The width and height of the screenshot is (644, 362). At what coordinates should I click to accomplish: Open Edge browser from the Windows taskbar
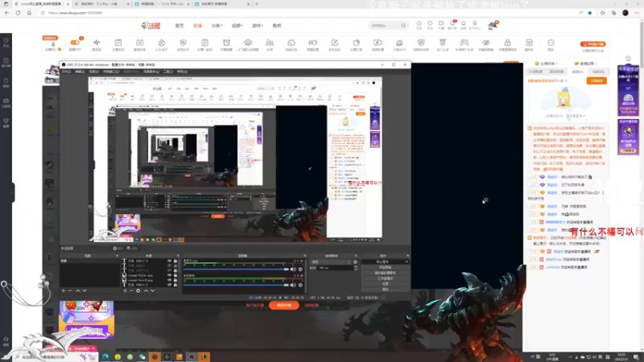pos(105,356)
